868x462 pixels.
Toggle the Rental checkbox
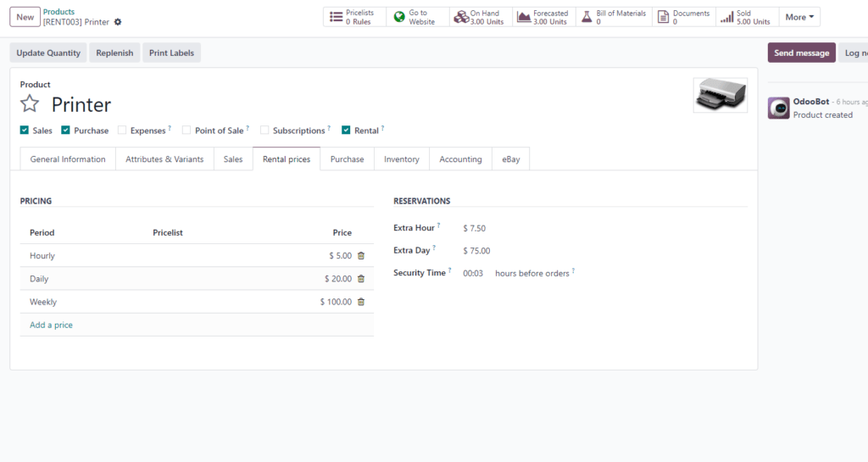click(x=346, y=131)
